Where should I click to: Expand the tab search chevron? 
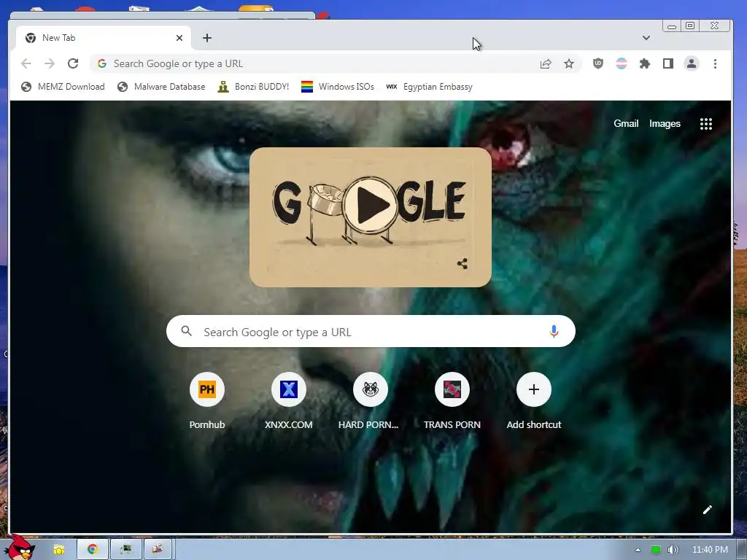coord(646,38)
